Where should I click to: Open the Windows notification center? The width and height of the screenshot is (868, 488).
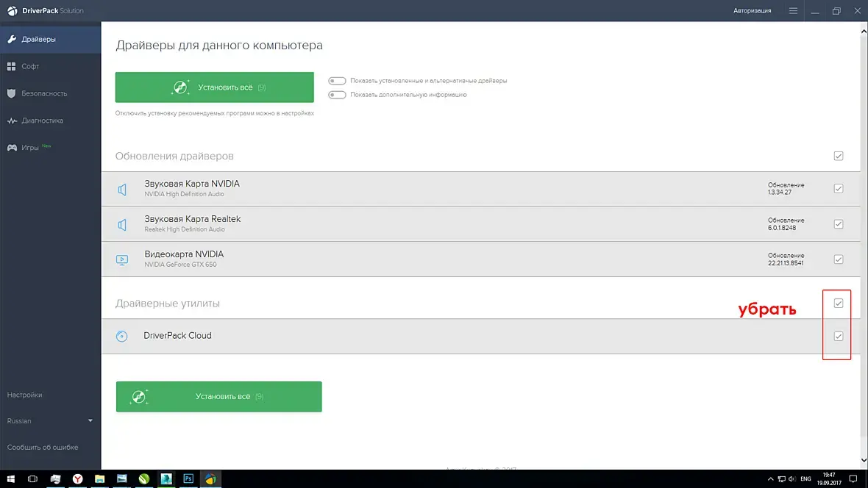coord(853,479)
